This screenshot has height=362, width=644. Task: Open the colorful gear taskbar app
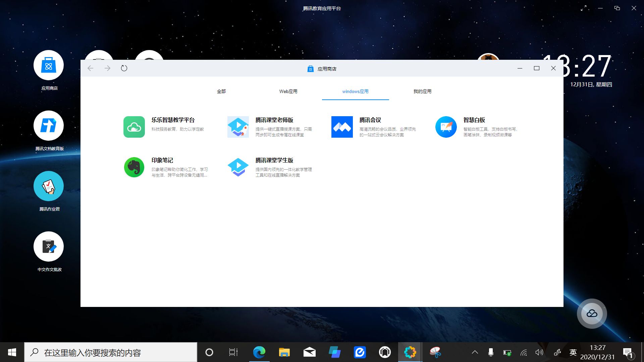410,352
